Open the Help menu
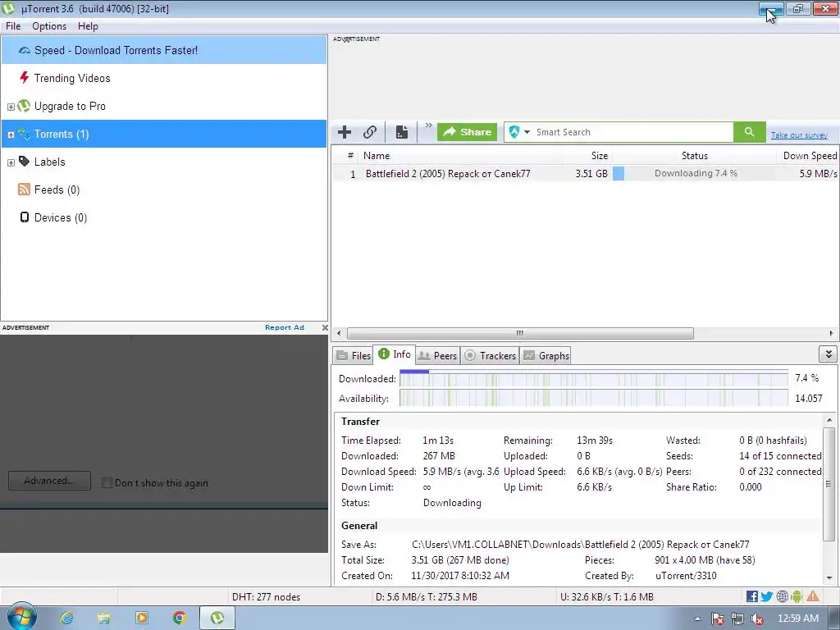 (x=88, y=26)
